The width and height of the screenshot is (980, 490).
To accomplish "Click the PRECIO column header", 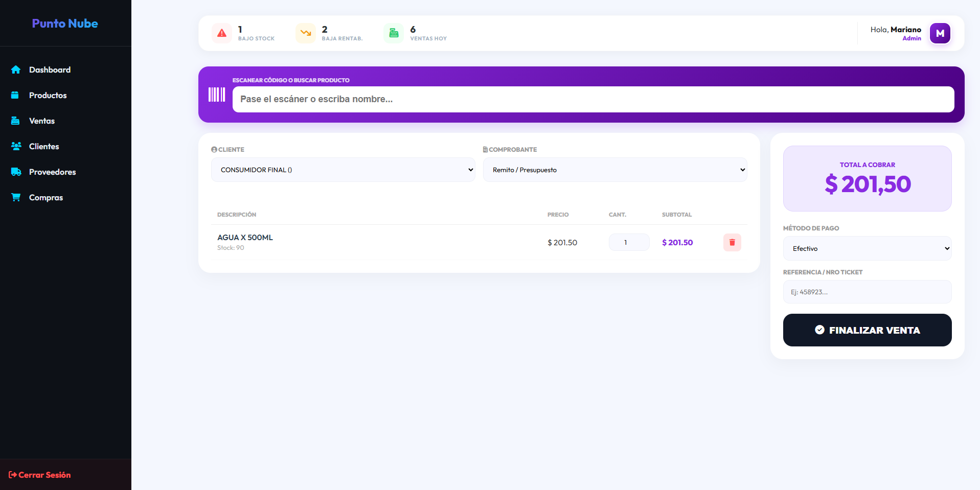I will click(x=558, y=215).
